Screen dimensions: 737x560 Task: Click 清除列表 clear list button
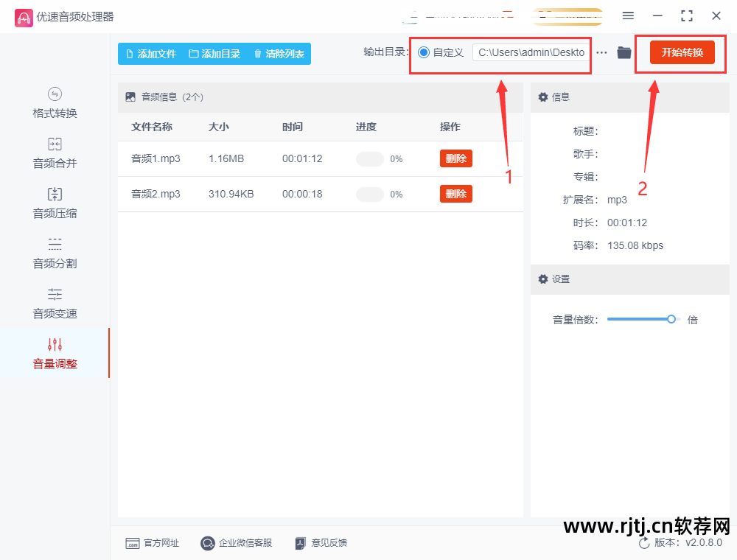pyautogui.click(x=279, y=54)
